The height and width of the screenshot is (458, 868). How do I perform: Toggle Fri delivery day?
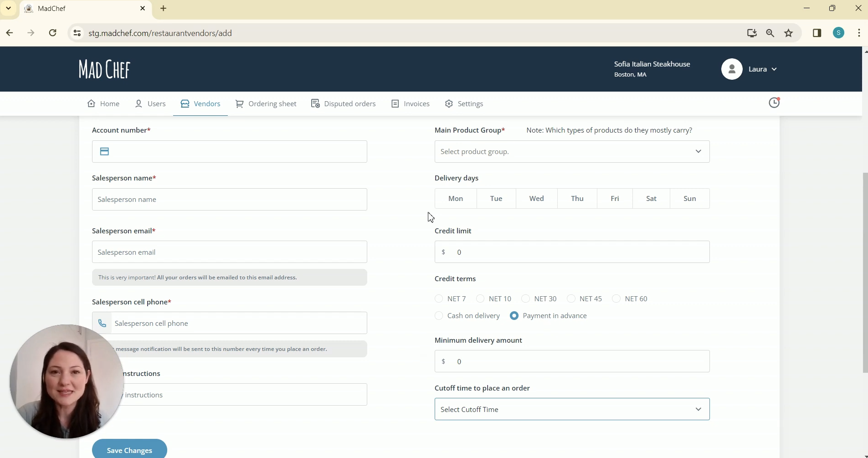pyautogui.click(x=615, y=199)
